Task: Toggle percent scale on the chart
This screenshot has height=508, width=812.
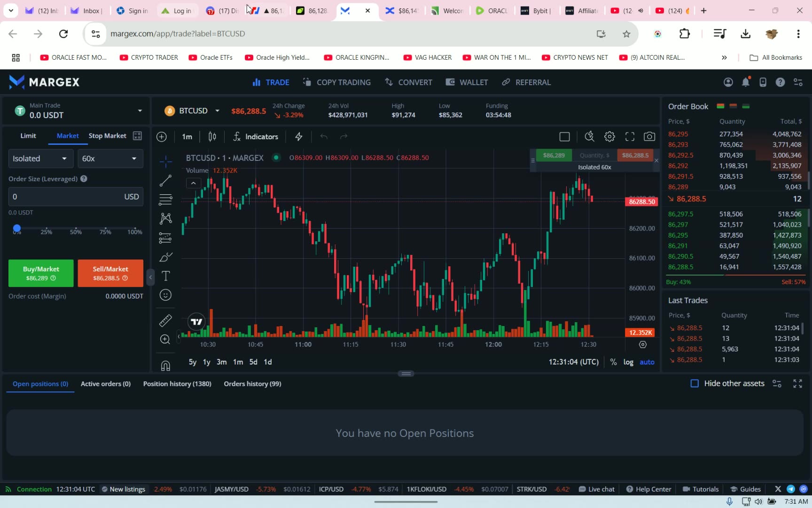Action: [613, 362]
